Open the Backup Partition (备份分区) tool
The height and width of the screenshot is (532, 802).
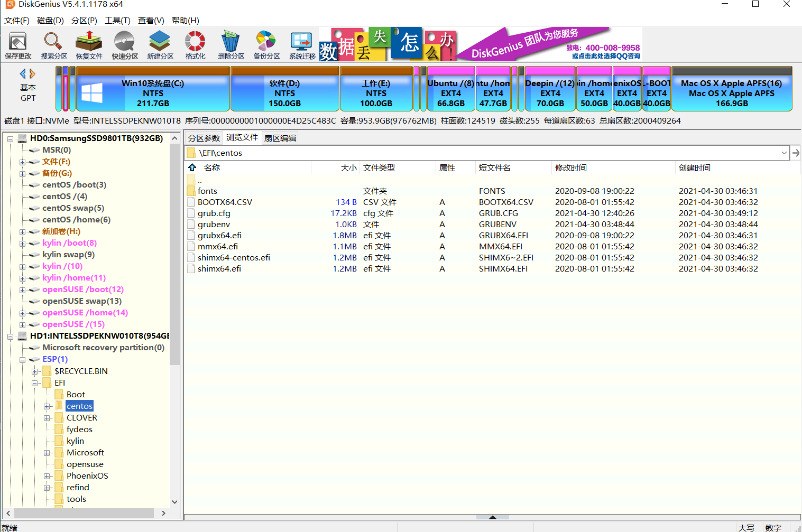click(266, 45)
